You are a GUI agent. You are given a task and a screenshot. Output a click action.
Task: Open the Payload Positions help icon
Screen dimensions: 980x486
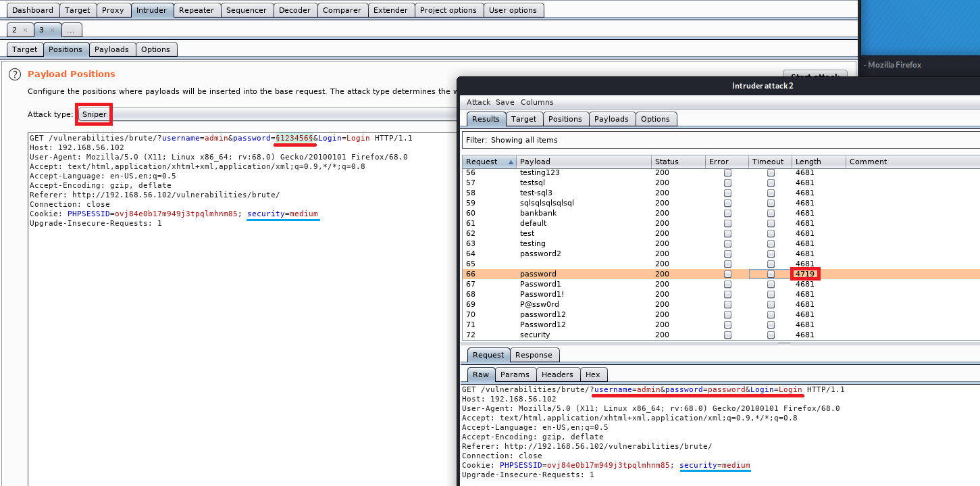pyautogui.click(x=14, y=74)
